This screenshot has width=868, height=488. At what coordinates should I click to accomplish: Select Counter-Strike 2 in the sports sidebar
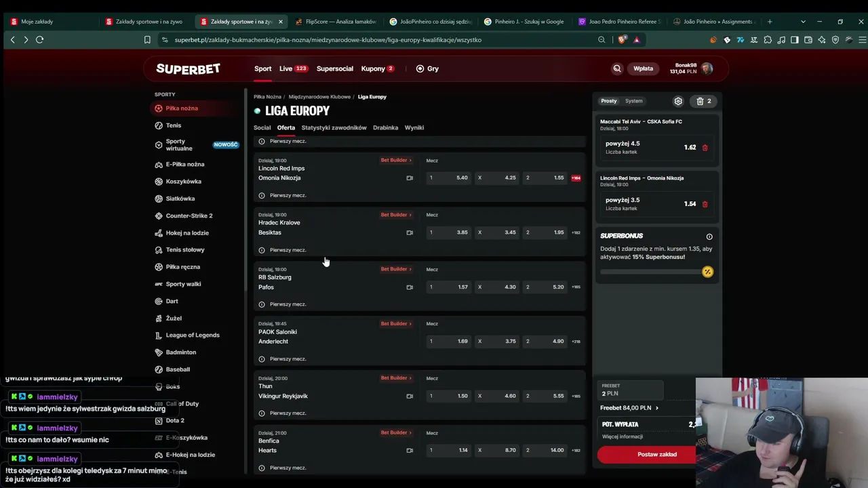tap(189, 216)
